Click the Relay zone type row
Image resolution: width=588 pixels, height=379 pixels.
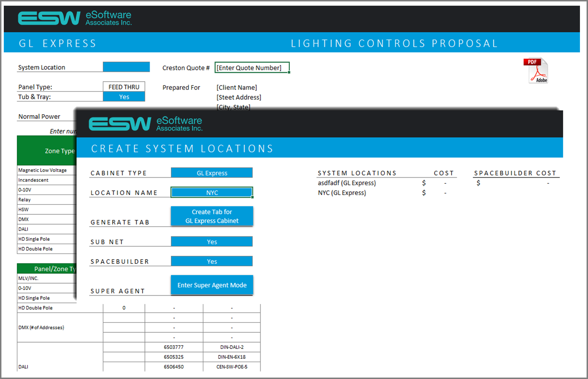coord(46,200)
